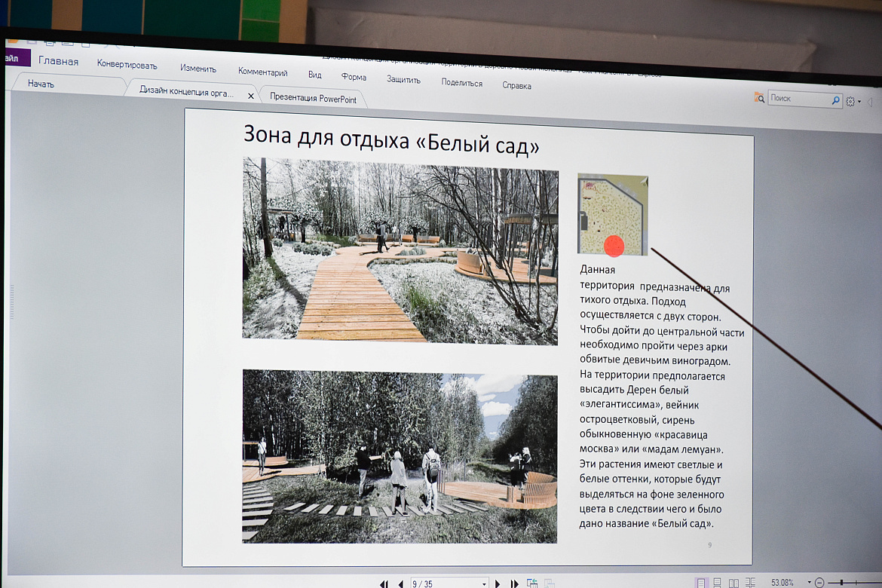Click the folder search icon beside Поиск

pos(759,98)
